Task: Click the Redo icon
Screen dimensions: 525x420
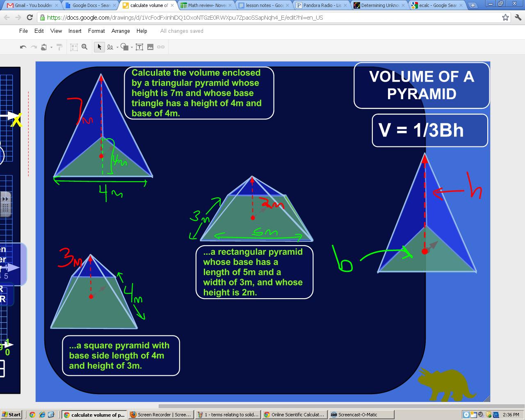Action: (x=34, y=46)
